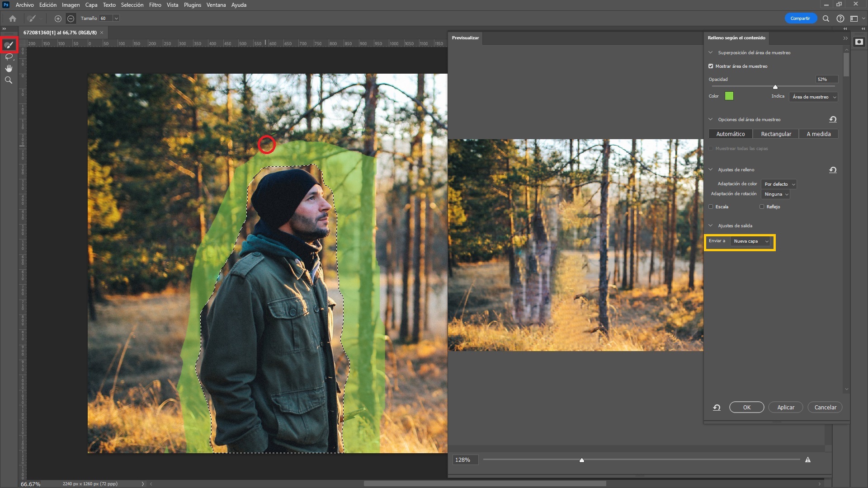This screenshot has width=868, height=488.
Task: Open the search magnifier icon
Action: click(826, 19)
